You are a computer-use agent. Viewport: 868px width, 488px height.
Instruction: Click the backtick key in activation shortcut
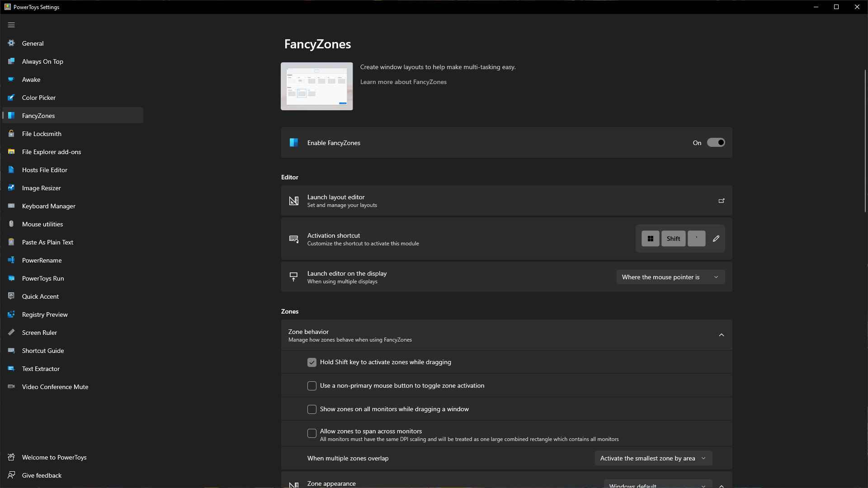click(x=696, y=239)
